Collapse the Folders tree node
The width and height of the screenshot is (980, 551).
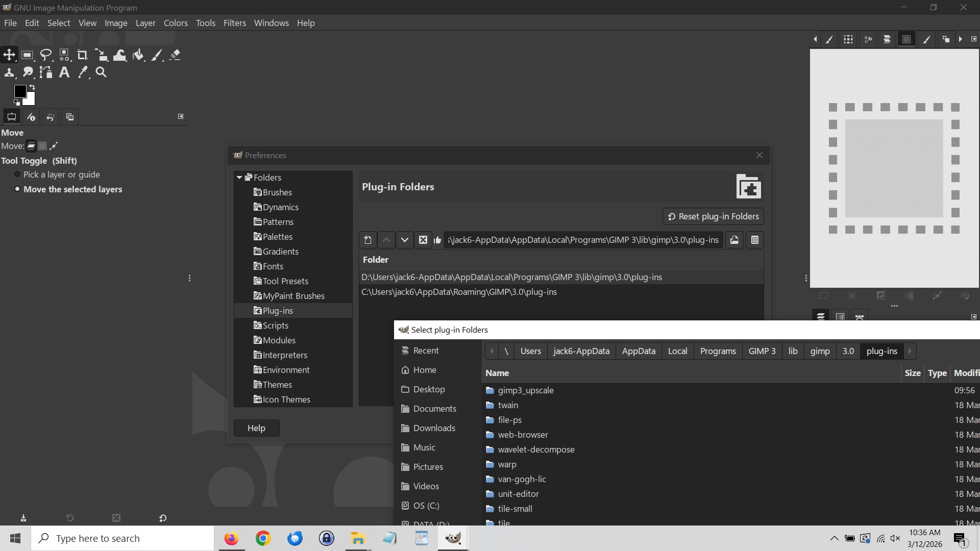[x=239, y=178]
